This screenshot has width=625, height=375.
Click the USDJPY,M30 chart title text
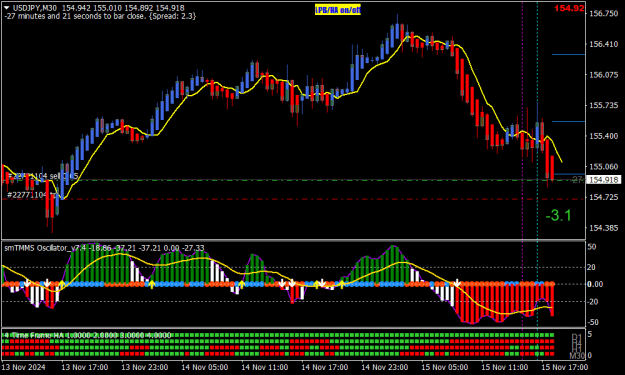(35, 8)
